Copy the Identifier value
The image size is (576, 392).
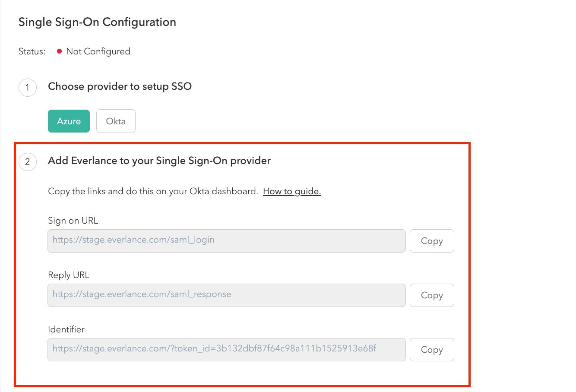coord(431,350)
